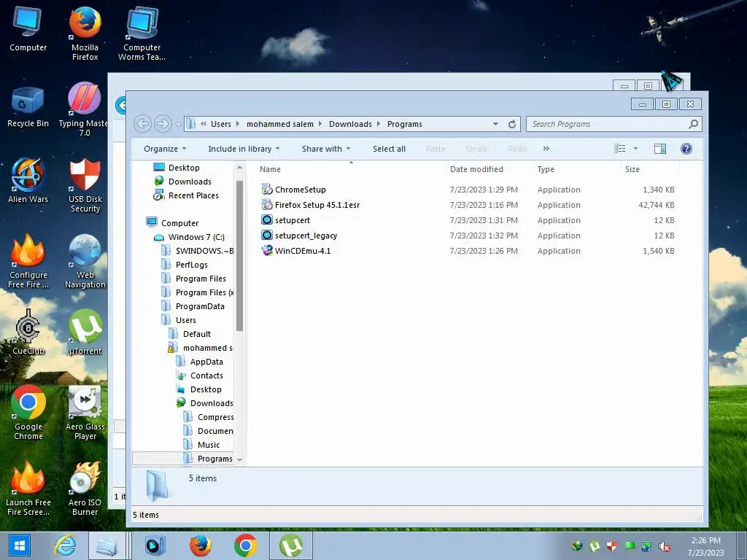Viewport: 747px width, 560px height.
Task: Open Recycle Bin on desktop
Action: 28,107
